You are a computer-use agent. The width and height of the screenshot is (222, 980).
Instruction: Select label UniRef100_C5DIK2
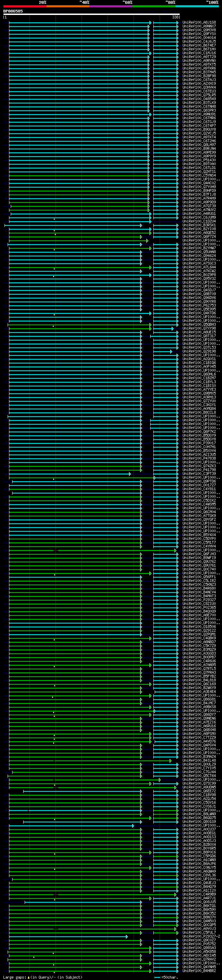(199, 500)
